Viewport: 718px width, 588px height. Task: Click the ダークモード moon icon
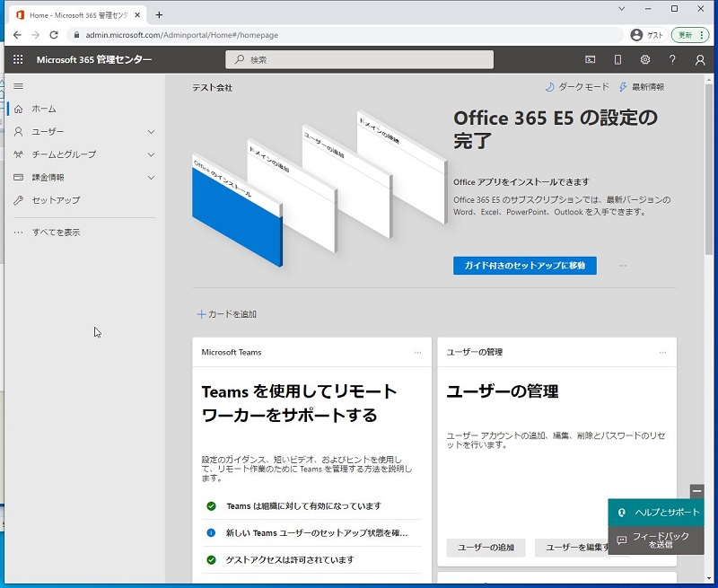(549, 87)
